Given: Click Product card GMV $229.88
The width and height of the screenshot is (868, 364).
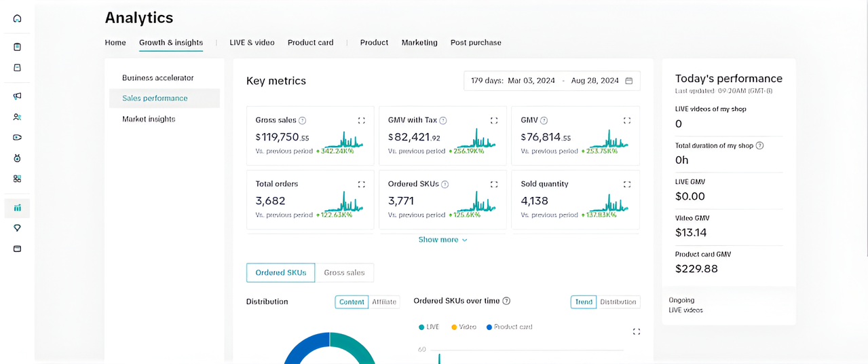Looking at the screenshot, I should point(696,268).
